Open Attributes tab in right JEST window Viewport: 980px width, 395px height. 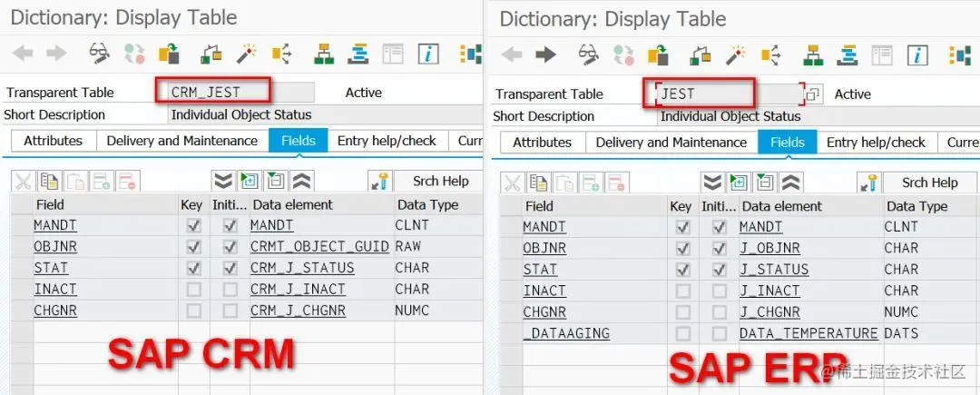pos(543,143)
